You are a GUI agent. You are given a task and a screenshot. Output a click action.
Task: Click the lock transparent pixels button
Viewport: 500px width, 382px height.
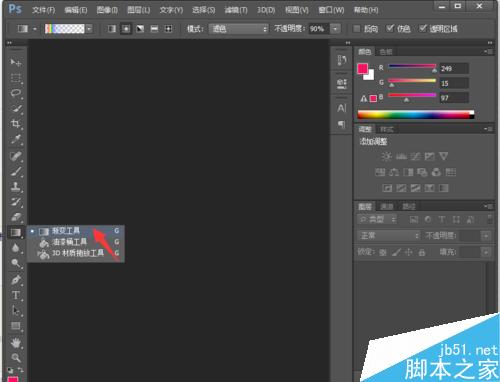pyautogui.click(x=383, y=252)
